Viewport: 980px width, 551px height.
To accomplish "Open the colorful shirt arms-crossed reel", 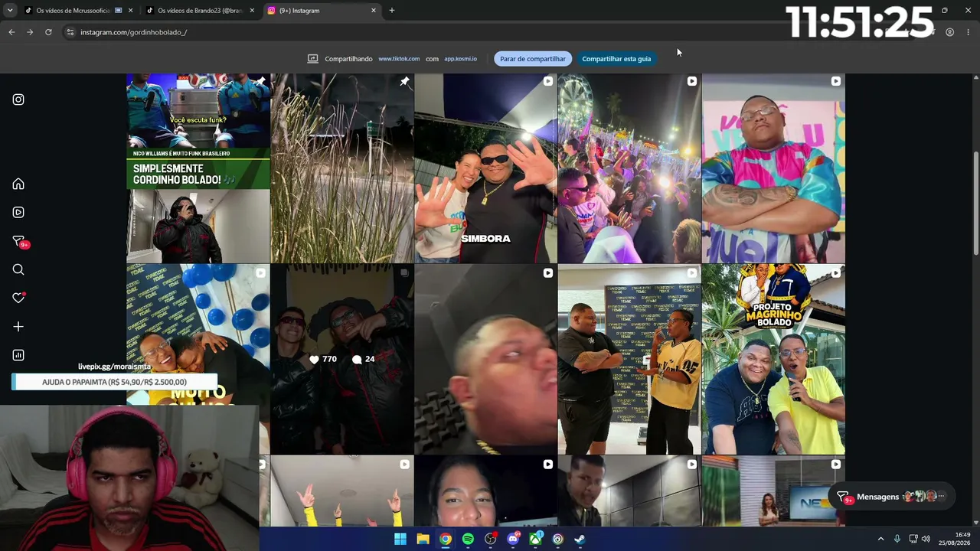I will coord(773,168).
